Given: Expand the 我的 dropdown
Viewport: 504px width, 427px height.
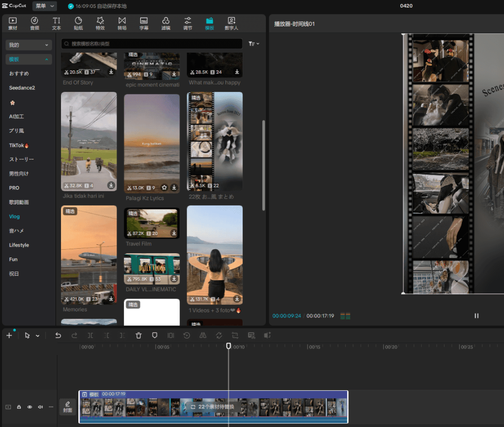Looking at the screenshot, I should [x=29, y=45].
